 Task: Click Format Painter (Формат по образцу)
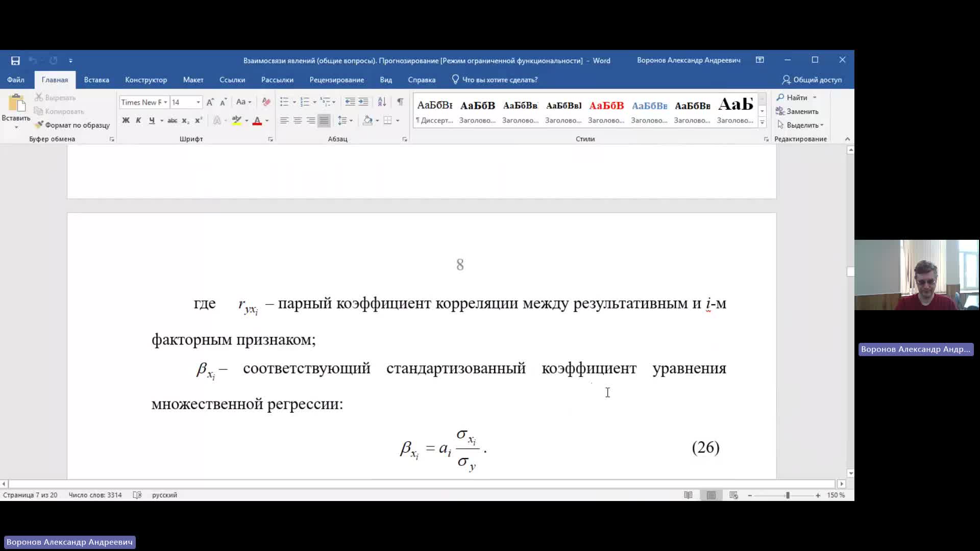click(72, 125)
